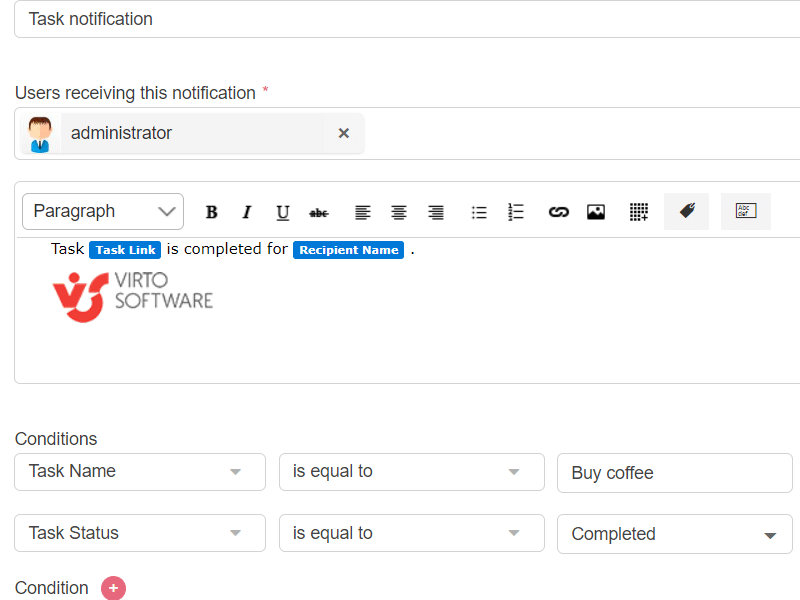The image size is (800, 600).
Task: Insert a numbered list
Action: pos(516,212)
